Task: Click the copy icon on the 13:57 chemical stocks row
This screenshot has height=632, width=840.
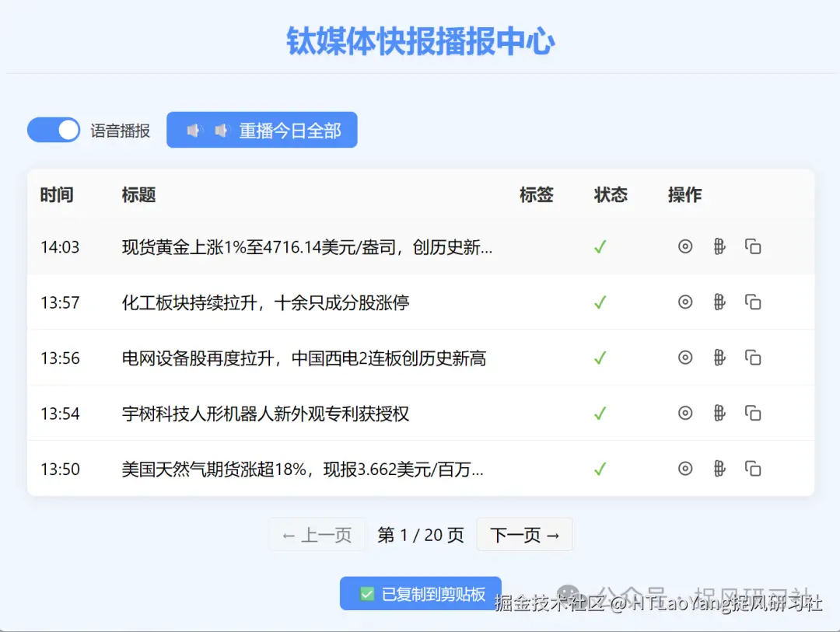Action: [x=753, y=302]
